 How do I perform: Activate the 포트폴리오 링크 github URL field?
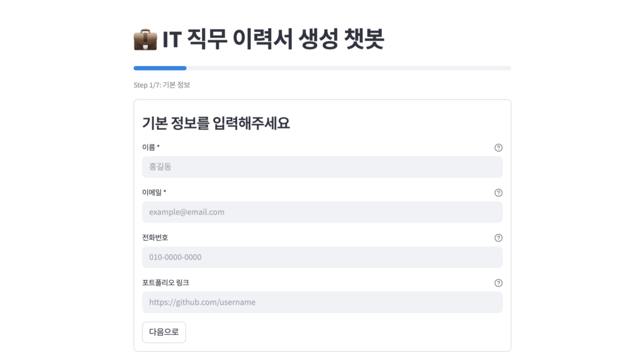point(323,302)
